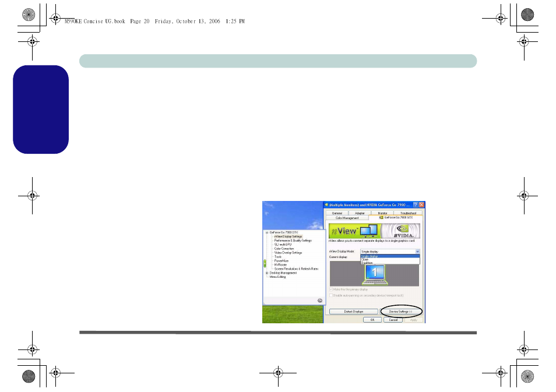
Task: Click the round icon at panel bottom
Action: pyautogui.click(x=319, y=301)
